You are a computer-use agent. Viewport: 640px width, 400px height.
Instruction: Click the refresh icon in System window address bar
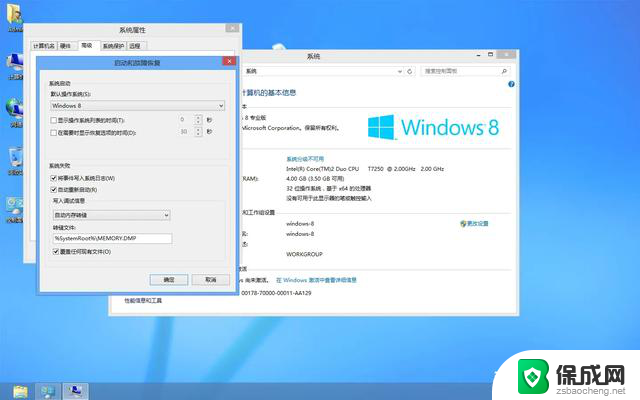point(410,71)
